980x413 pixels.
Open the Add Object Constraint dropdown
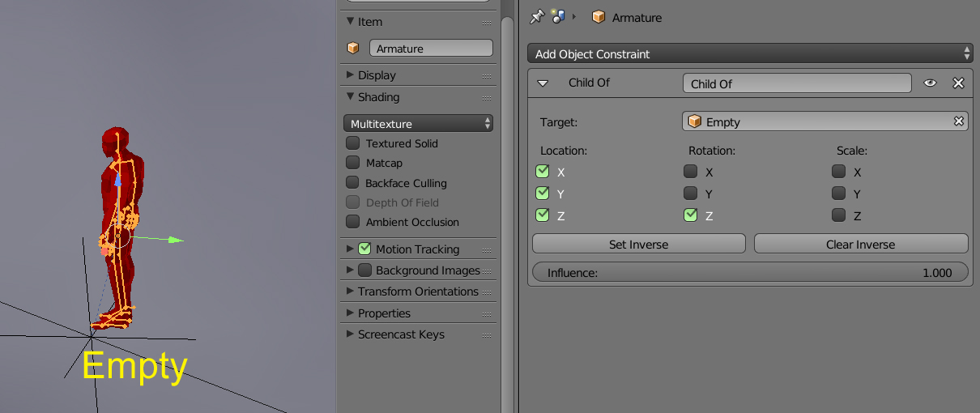pos(749,54)
